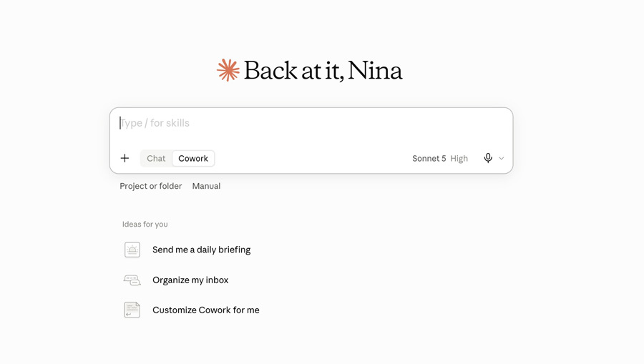Viewport: 644px width, 364px height.
Task: Select the Cowork mode toggle
Action: [193, 159]
